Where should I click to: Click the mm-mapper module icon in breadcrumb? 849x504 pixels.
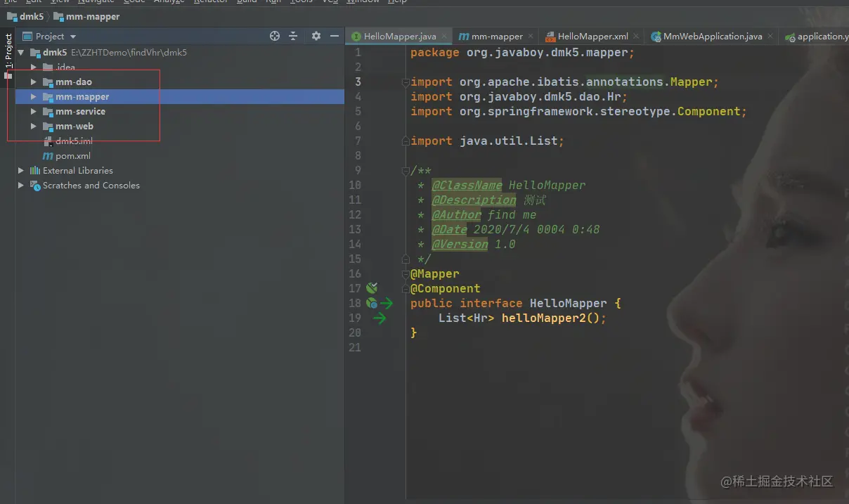click(x=58, y=16)
